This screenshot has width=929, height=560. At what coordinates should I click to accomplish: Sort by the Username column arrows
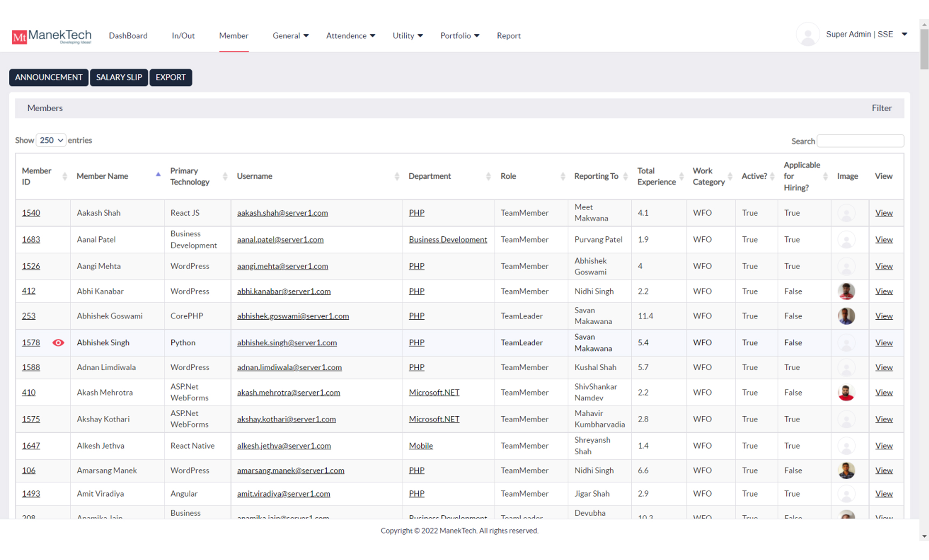(397, 176)
